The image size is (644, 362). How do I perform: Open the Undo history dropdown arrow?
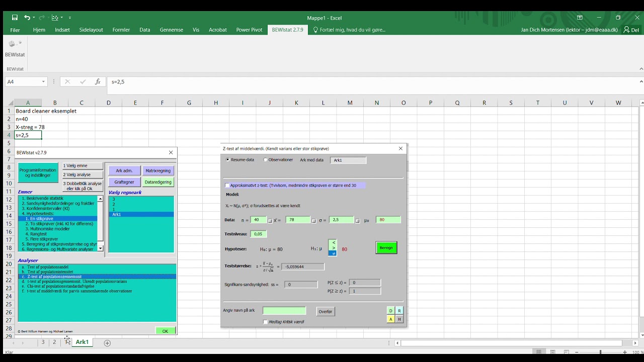click(34, 18)
